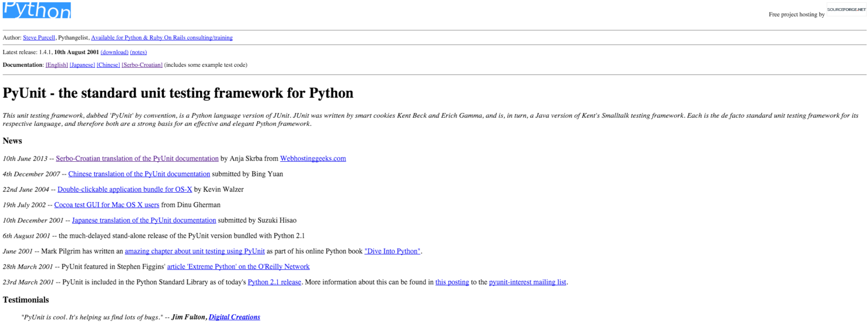
Task: Open the [Serbo-Croatian] documentation
Action: point(142,65)
